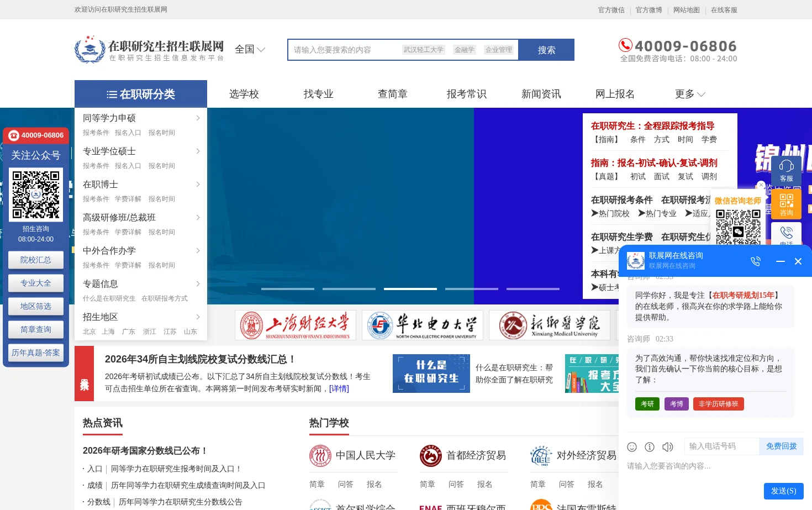The image size is (812, 510).
Task: Open the 对外经济贸易 school logo
Action: click(x=541, y=456)
